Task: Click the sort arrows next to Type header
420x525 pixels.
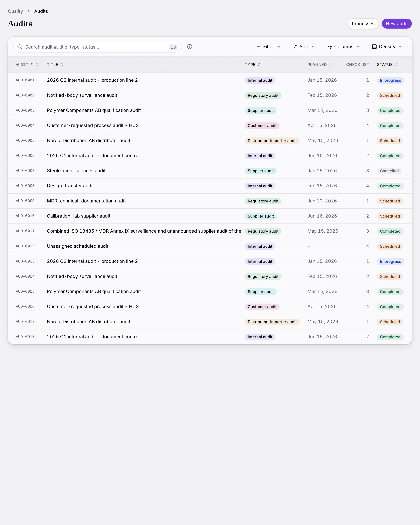Action: [x=259, y=64]
